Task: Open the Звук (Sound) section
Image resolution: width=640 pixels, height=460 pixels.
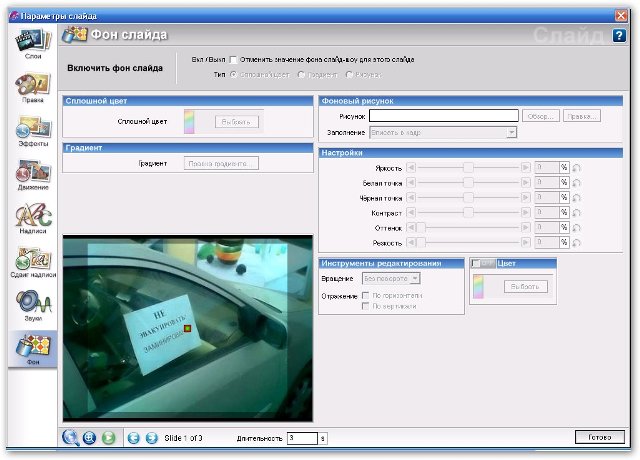Action: point(32,307)
